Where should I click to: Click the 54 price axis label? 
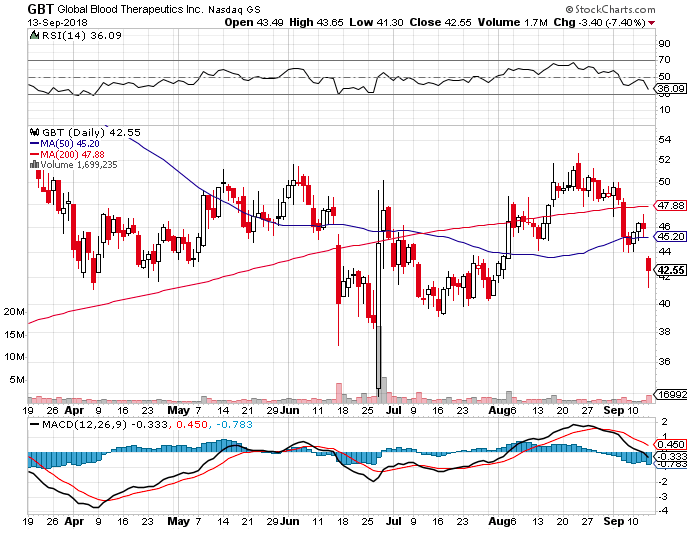(x=665, y=140)
